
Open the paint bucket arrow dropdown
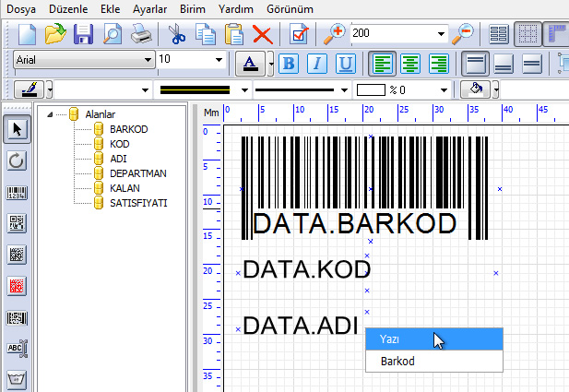[x=496, y=89]
